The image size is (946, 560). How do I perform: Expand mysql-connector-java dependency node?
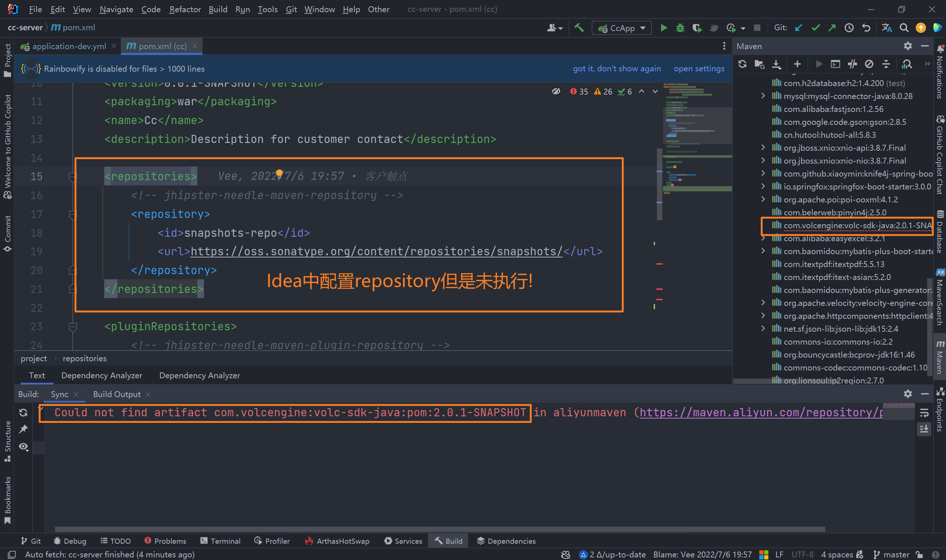[x=763, y=96]
